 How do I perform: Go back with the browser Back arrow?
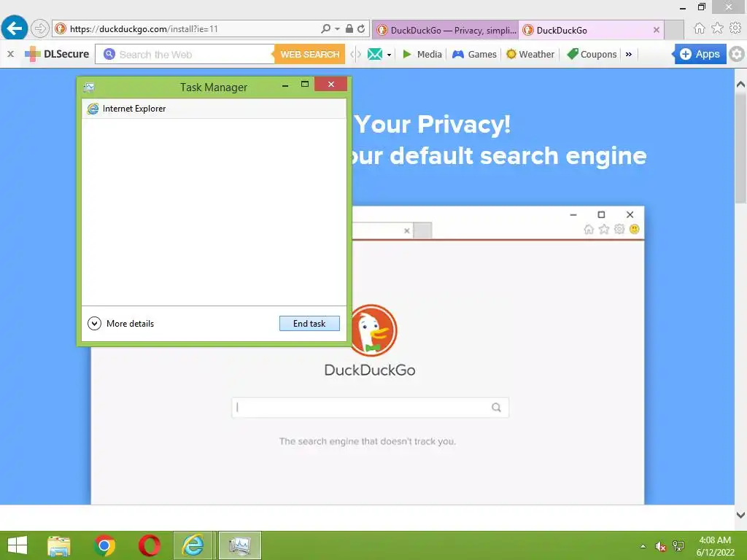click(x=15, y=28)
